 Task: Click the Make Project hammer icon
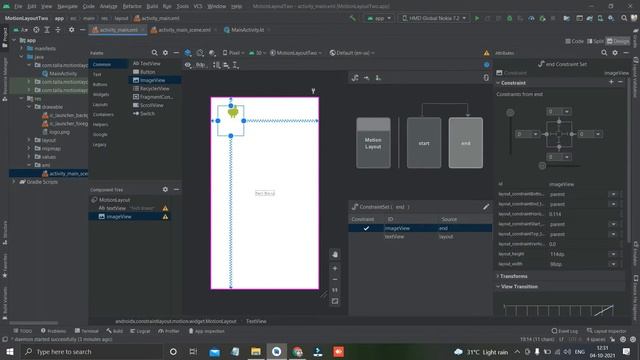[353, 18]
